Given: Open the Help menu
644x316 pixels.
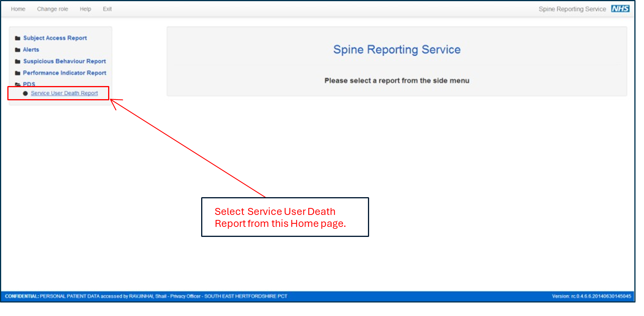Looking at the screenshot, I should click(x=85, y=9).
